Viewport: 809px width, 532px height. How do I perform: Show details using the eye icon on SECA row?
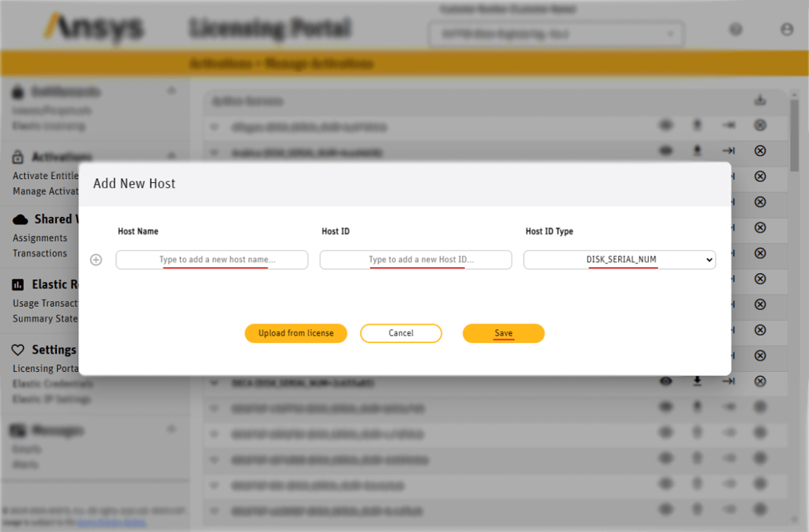pos(666,382)
